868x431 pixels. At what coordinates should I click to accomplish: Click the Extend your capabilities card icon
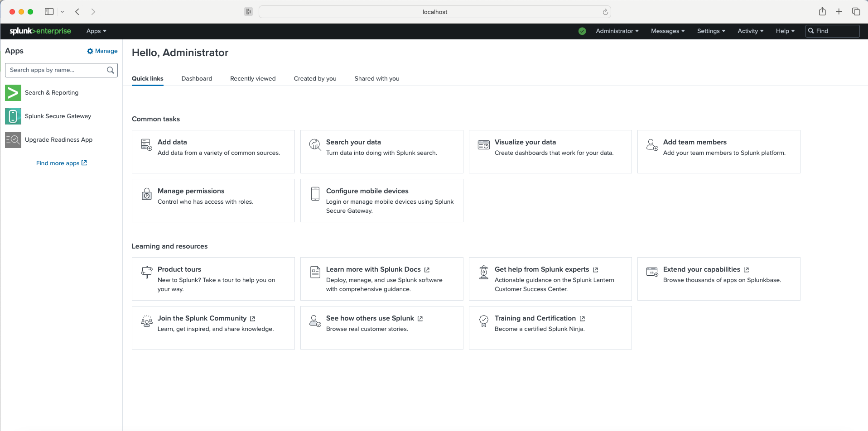tap(652, 272)
